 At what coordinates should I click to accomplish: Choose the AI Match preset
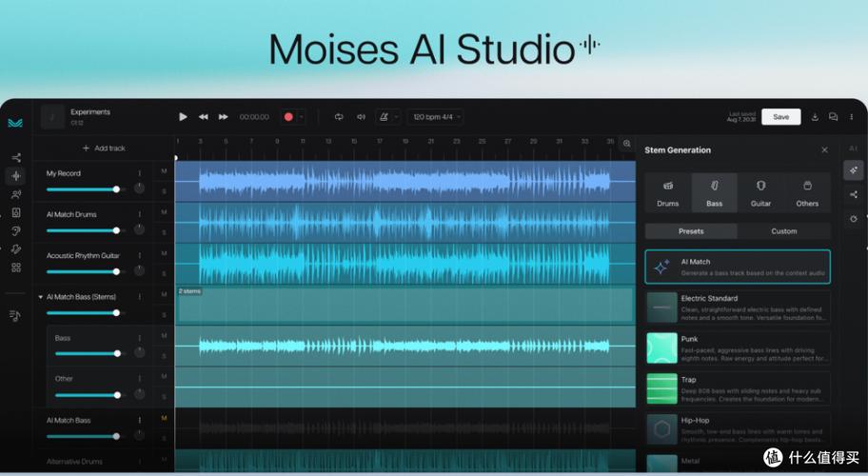click(x=738, y=267)
